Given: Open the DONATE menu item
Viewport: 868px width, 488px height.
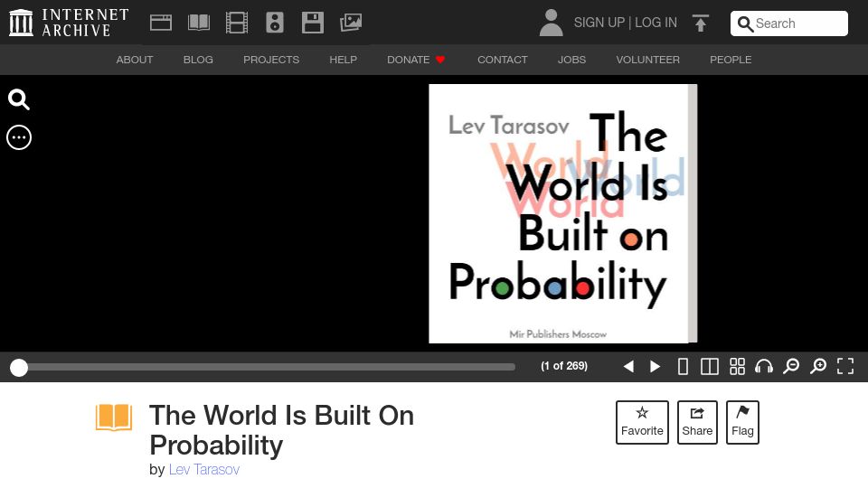Looking at the screenshot, I should [416, 60].
